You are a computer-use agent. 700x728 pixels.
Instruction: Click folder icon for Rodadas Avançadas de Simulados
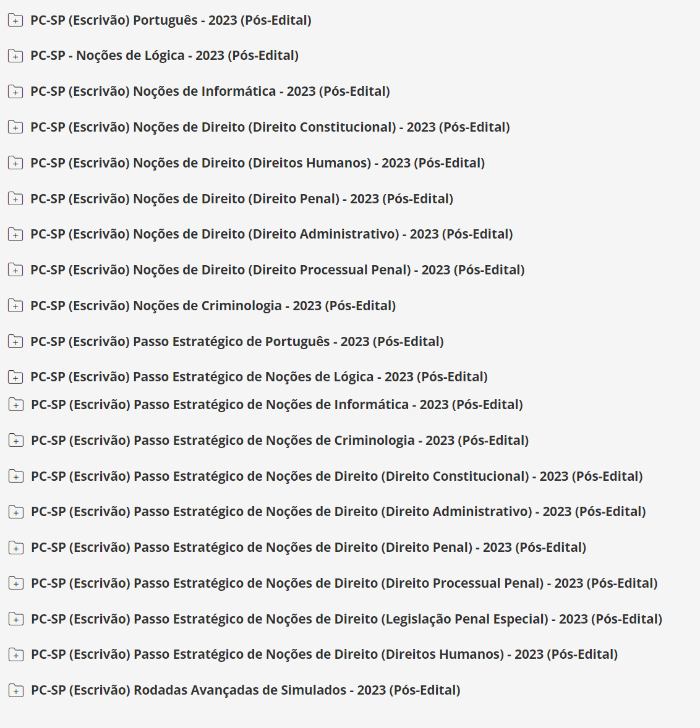pos(15,691)
